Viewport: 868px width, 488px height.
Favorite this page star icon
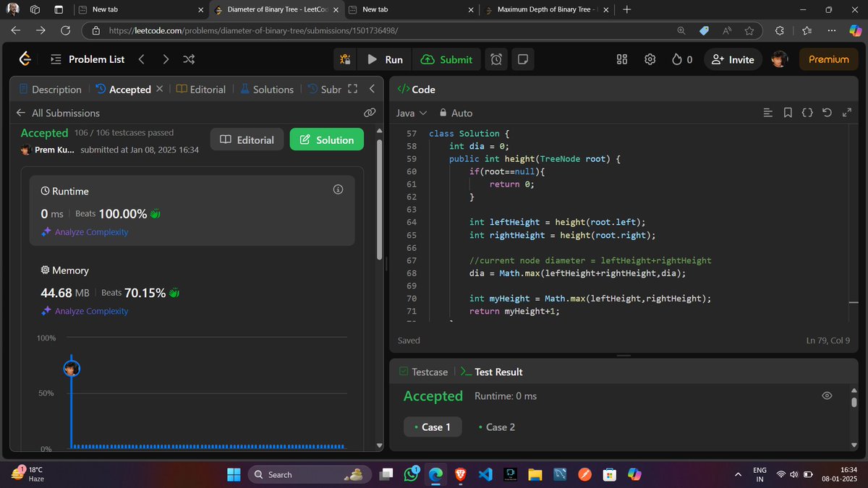(749, 30)
